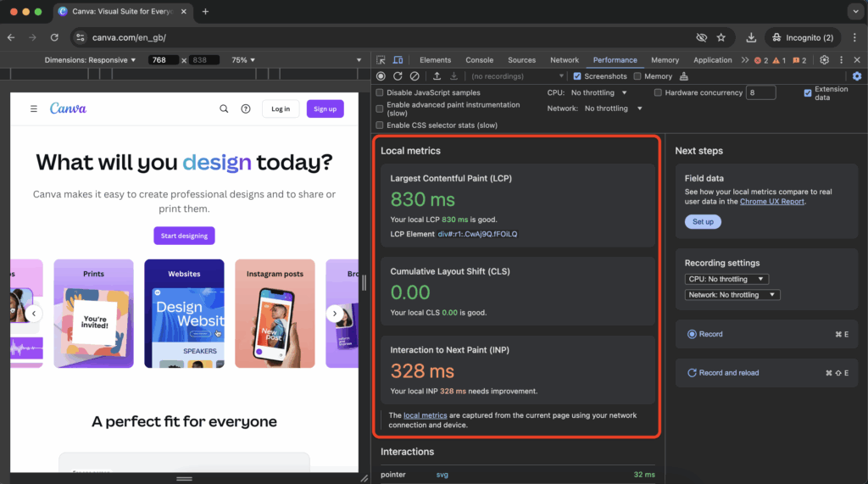Open Chrome three-dot menu
The image size is (868, 484).
click(x=854, y=37)
